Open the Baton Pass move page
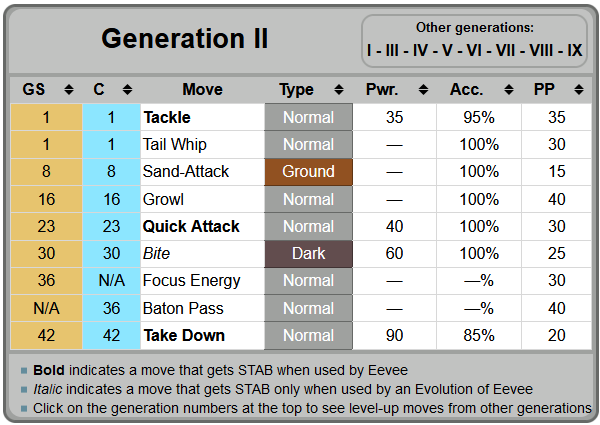The image size is (600, 425). click(183, 308)
